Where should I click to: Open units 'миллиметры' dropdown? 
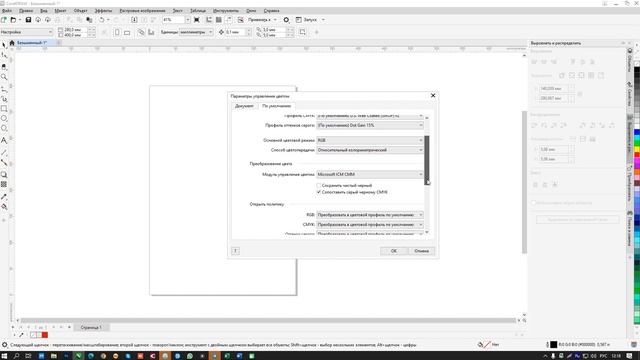(196, 32)
